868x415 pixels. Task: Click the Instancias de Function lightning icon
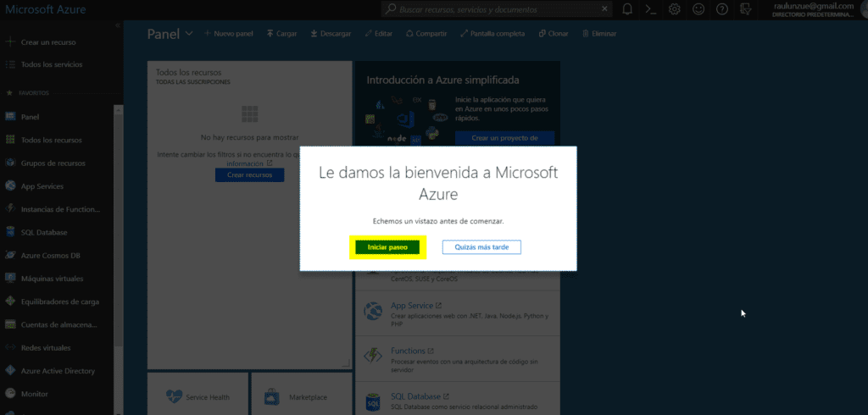[10, 209]
